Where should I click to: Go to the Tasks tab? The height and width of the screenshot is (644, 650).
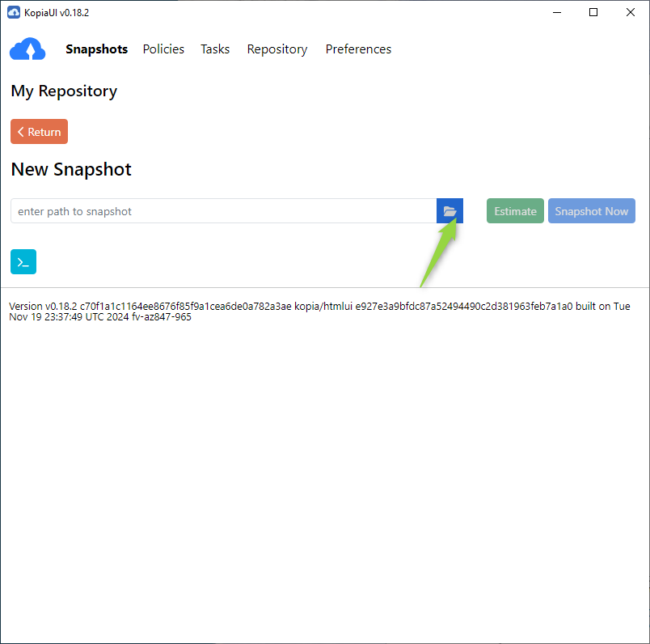coord(215,49)
